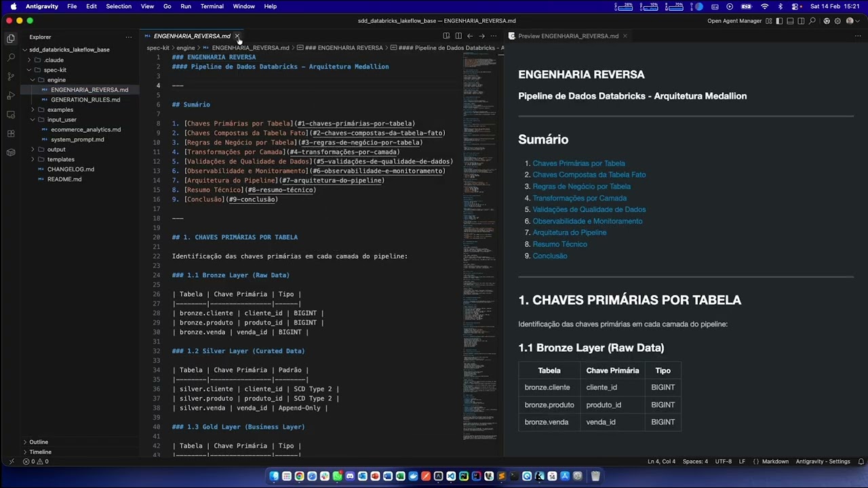Click preview link Chaves Primárias por Tabela
Image resolution: width=868 pixels, height=488 pixels.
(578, 163)
